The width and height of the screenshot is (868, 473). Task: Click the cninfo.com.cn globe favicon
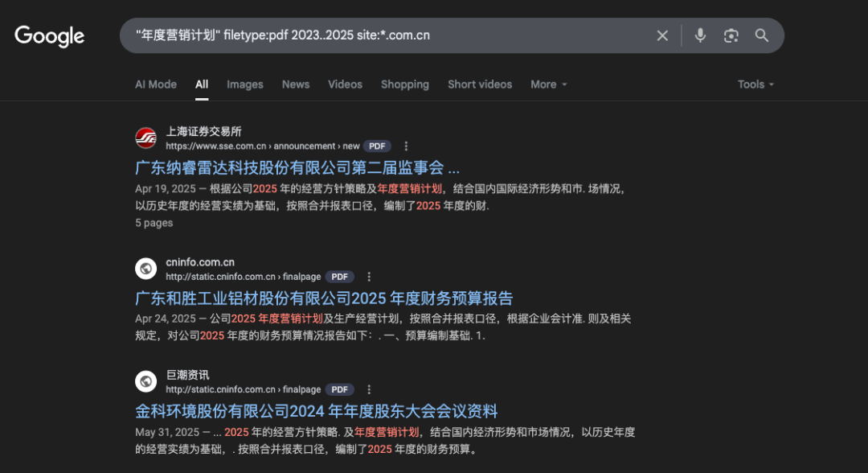[x=146, y=269]
